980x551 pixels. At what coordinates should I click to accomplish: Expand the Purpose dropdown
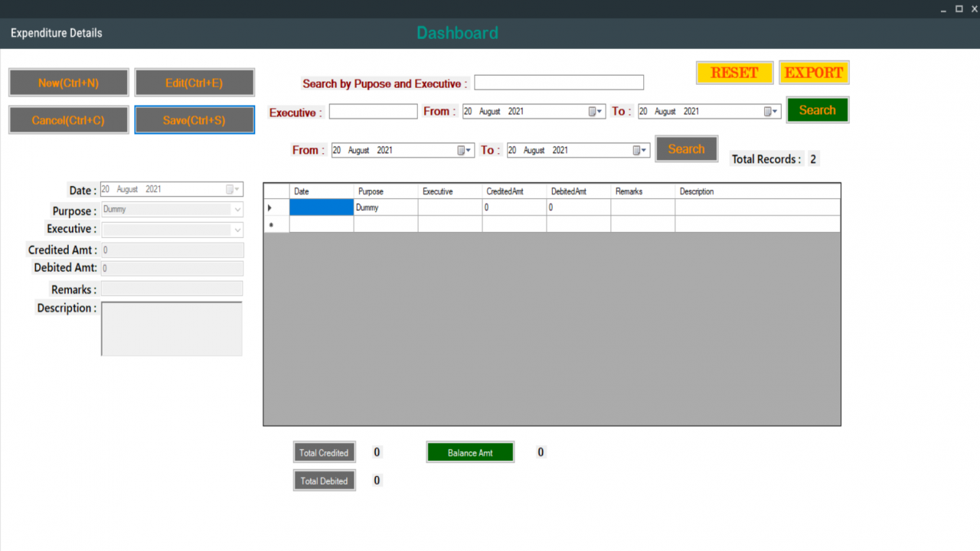(237, 210)
